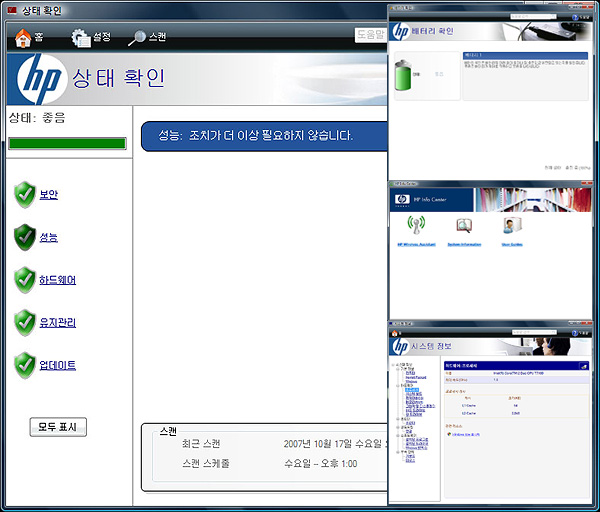Open 설정 gear icon in toolbar
This screenshot has height=512, width=600.
81,38
